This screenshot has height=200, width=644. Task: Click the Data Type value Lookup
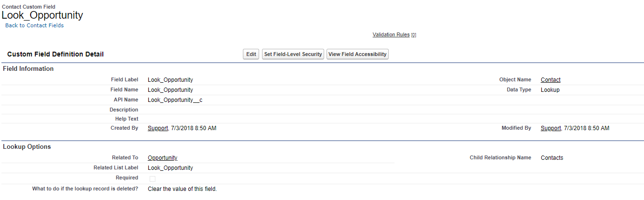pyautogui.click(x=550, y=90)
